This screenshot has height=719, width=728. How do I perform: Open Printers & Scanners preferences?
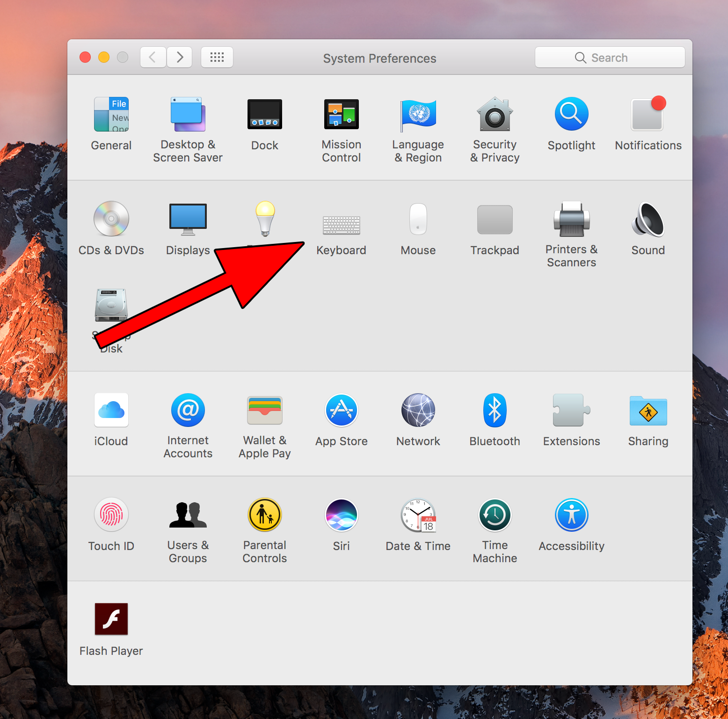pyautogui.click(x=571, y=220)
